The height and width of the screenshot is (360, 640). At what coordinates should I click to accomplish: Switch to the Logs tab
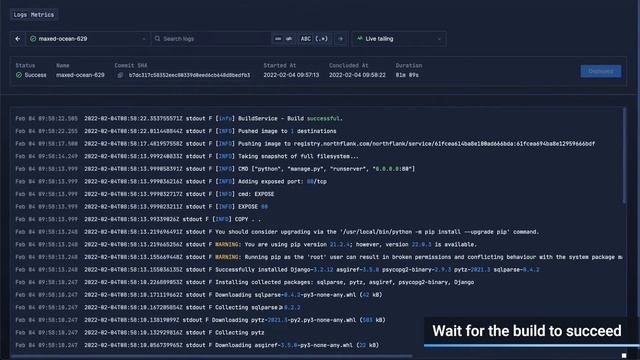[20, 15]
